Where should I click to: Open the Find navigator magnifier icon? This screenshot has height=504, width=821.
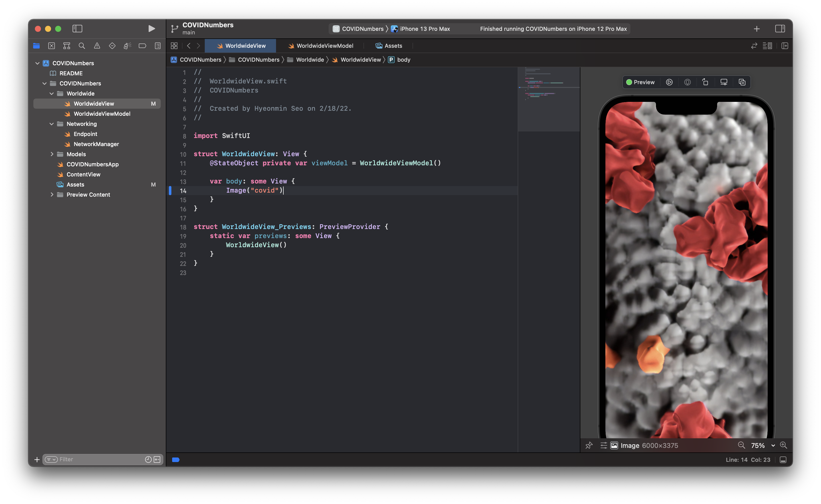(82, 46)
